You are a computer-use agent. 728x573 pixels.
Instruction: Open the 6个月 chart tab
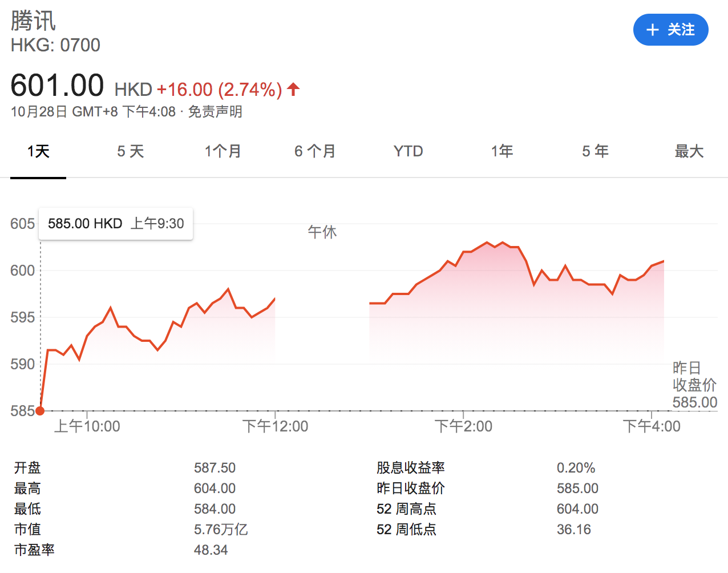coord(315,151)
